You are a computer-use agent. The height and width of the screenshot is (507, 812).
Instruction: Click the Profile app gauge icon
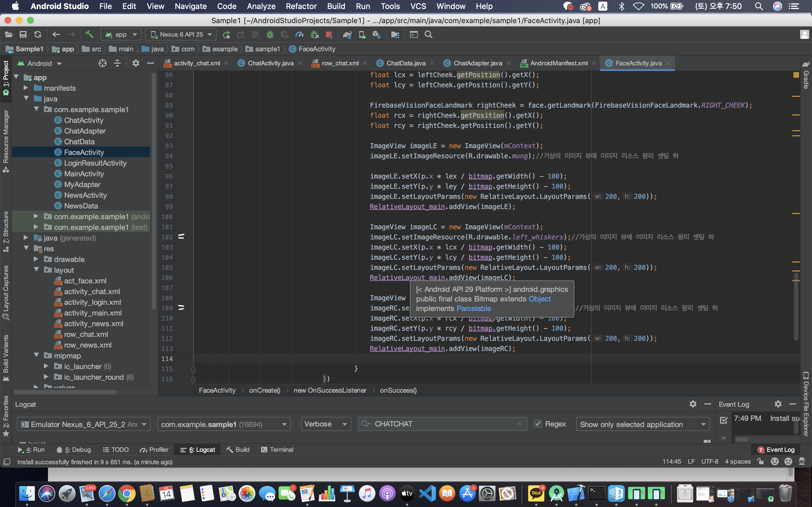point(299,35)
